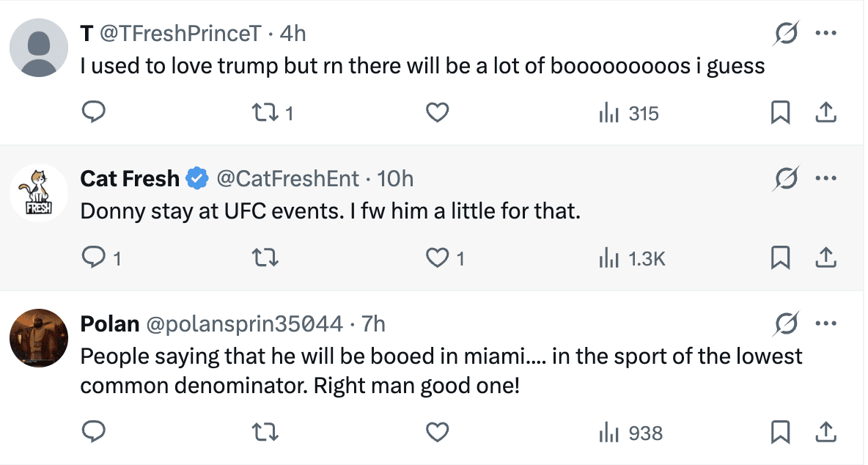The height and width of the screenshot is (465, 868).
Task: Reply to TFreshPrinceT's tweet
Action: (93, 113)
